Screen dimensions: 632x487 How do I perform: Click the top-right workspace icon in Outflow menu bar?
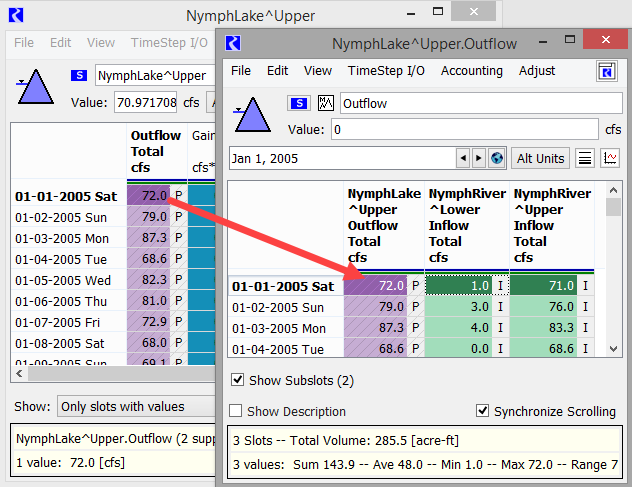606,71
